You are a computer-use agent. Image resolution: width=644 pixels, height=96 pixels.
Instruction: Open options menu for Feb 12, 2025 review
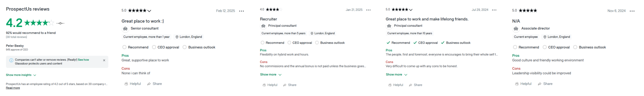click(x=241, y=11)
